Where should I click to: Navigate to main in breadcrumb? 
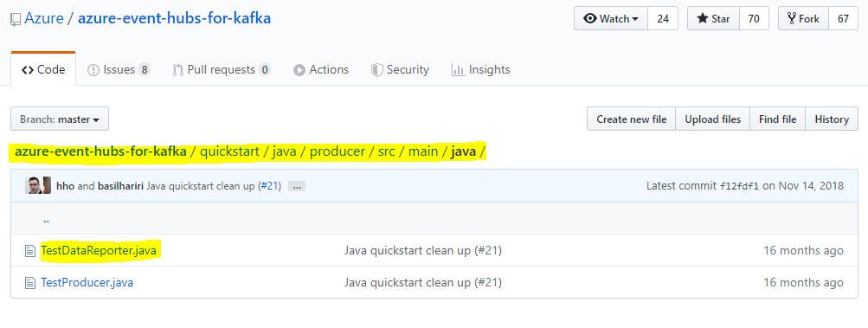pyautogui.click(x=423, y=151)
